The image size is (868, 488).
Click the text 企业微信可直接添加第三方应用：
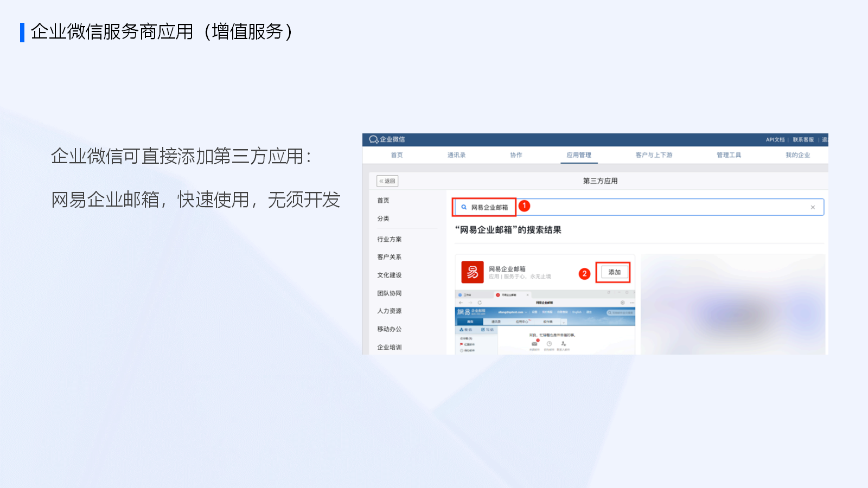[181, 156]
